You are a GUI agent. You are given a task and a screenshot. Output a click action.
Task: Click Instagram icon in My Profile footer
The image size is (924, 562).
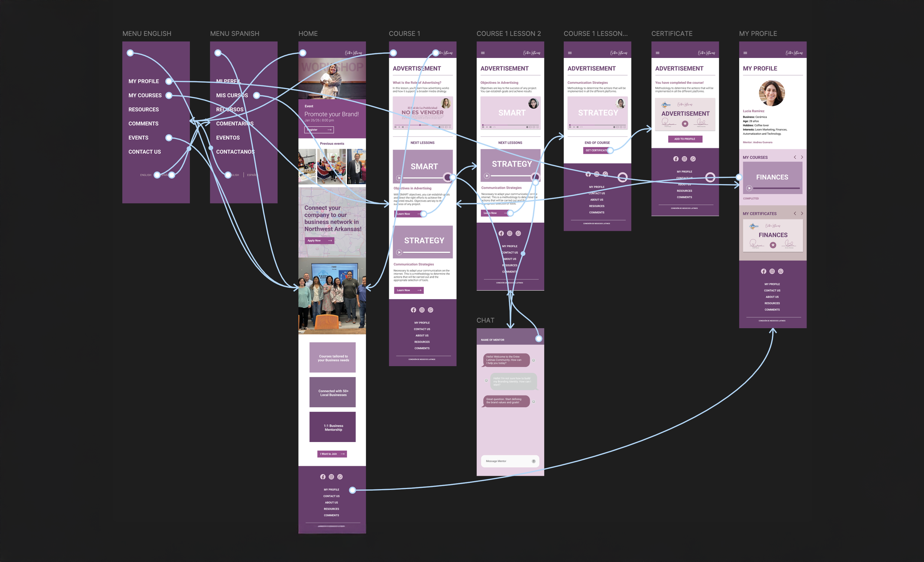pos(772,271)
